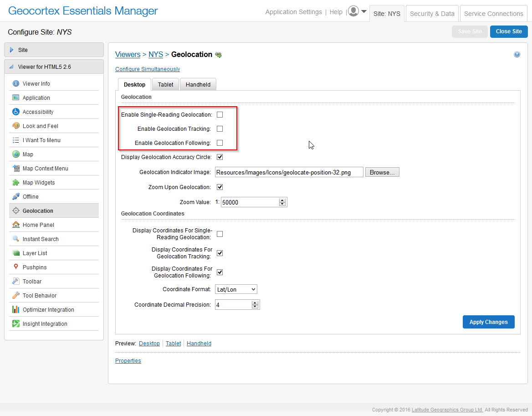
Task: Open the Coordinate Format dropdown
Action: click(x=236, y=289)
